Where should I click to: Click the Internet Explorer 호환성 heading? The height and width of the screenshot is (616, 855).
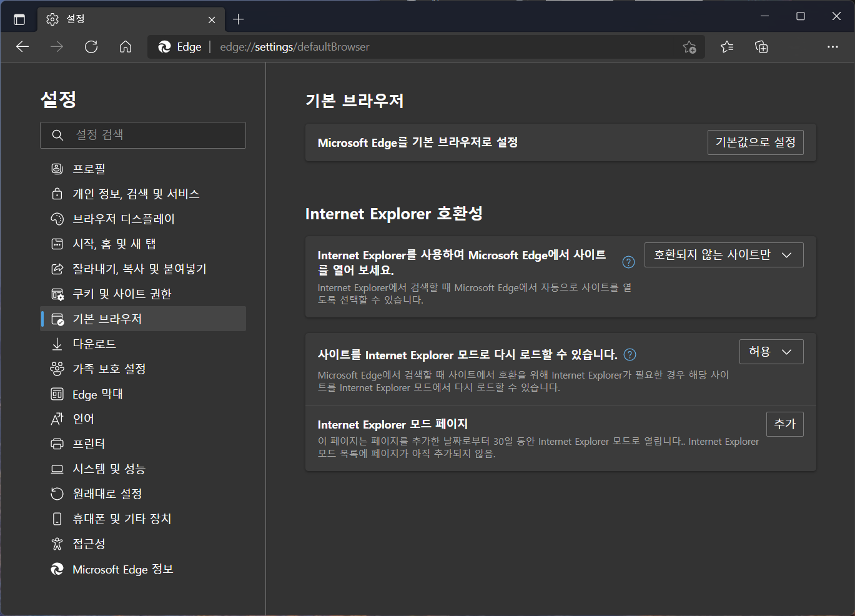click(394, 214)
